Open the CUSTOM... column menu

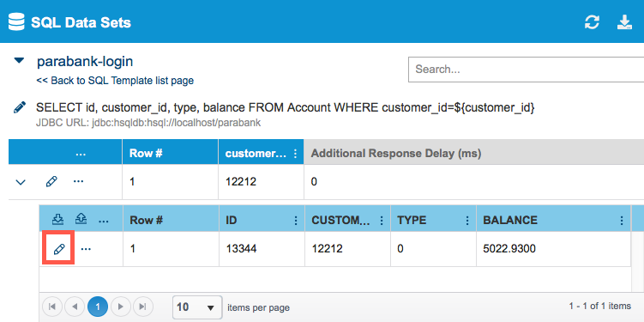[381, 221]
